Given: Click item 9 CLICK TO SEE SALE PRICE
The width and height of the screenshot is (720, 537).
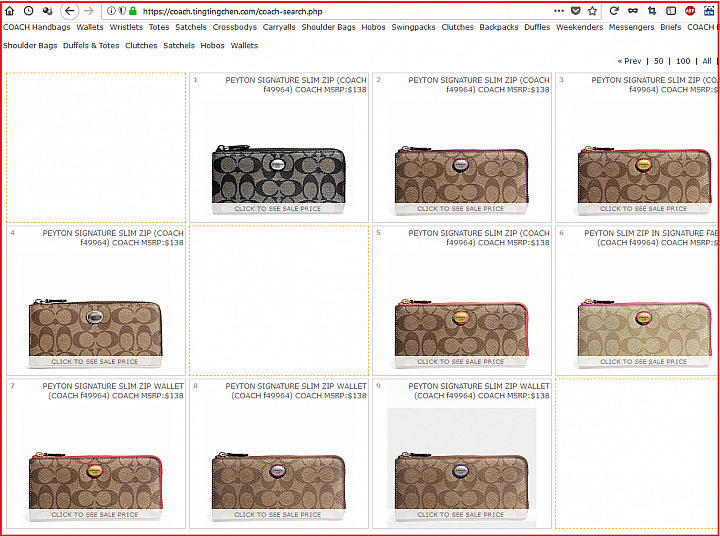Looking at the screenshot, I should click(x=461, y=514).
